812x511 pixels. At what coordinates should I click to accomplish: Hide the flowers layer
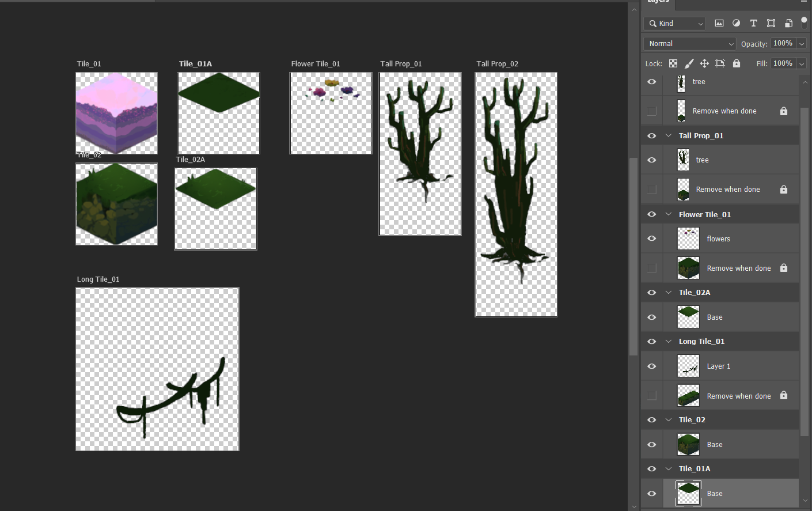click(x=652, y=239)
